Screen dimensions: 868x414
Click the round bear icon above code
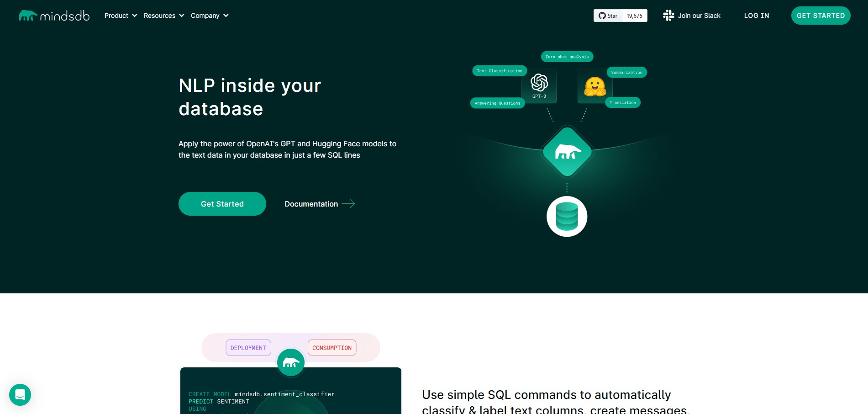tap(291, 363)
